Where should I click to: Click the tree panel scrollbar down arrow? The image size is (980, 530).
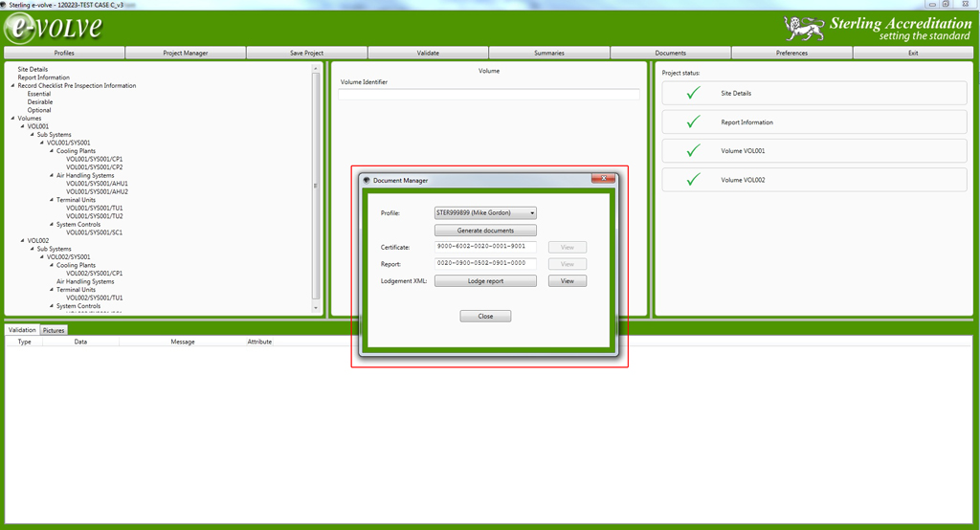(x=316, y=307)
